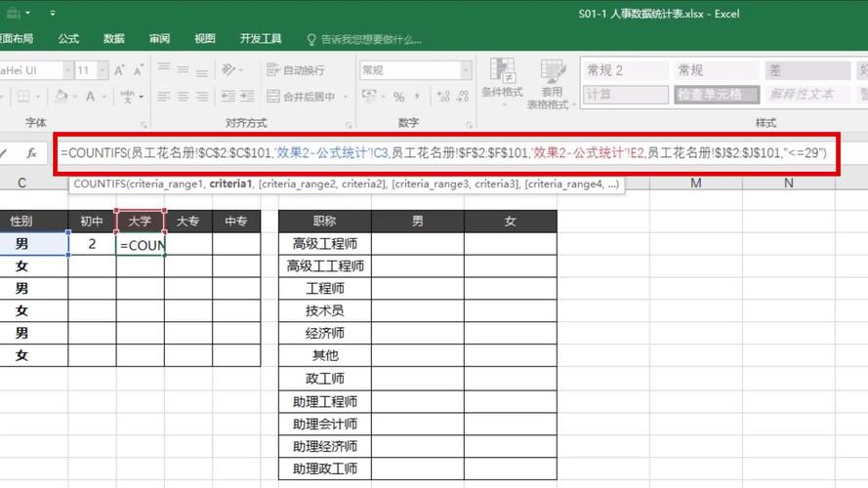868x488 pixels.
Task: Open the fill color dropdown arrow
Action: (73, 97)
